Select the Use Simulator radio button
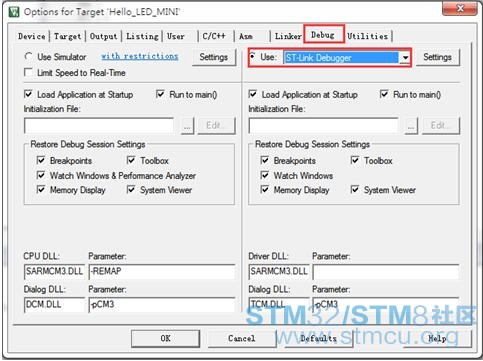 pyautogui.click(x=29, y=57)
